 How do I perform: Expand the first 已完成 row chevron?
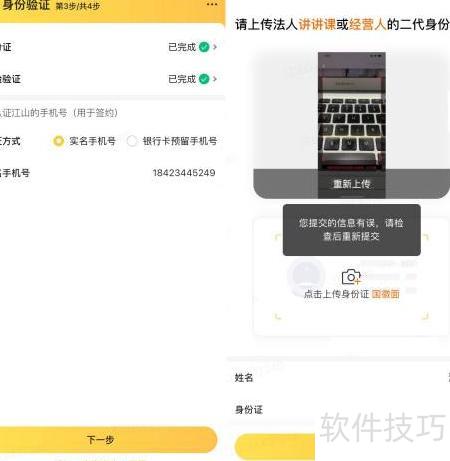point(215,47)
